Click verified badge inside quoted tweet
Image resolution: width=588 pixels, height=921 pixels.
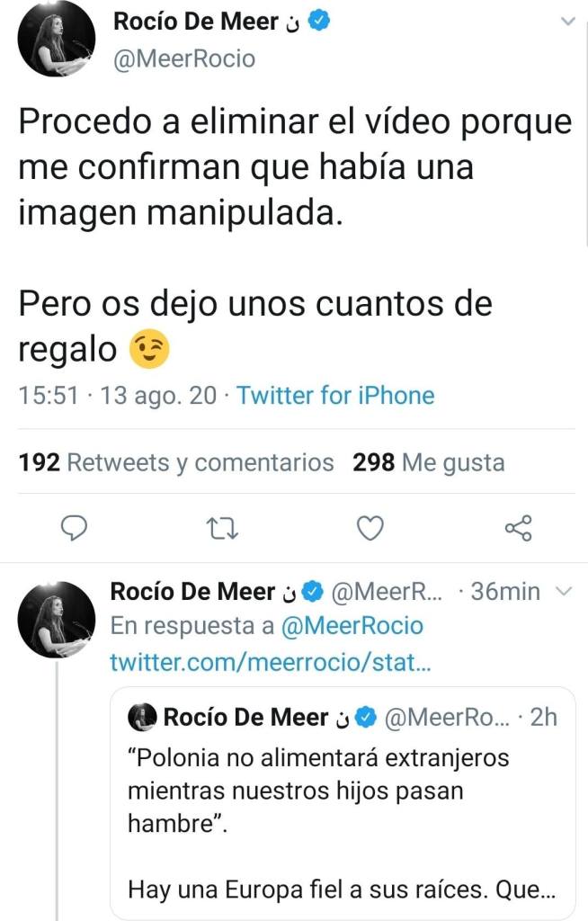(x=365, y=717)
